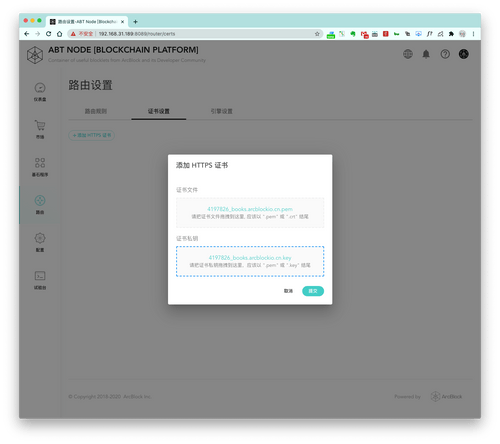Viewport: 500px width, 444px height.
Task: Close the ABT Node browser tab
Action: pos(122,22)
